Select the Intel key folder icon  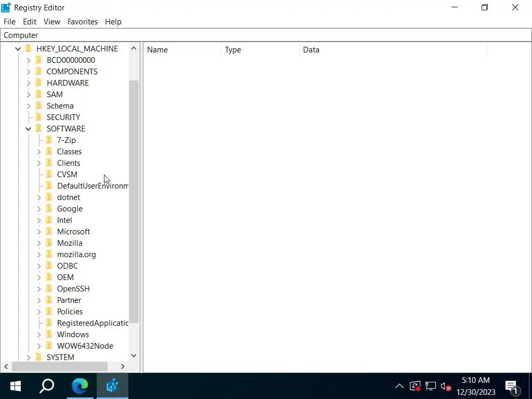click(x=49, y=220)
